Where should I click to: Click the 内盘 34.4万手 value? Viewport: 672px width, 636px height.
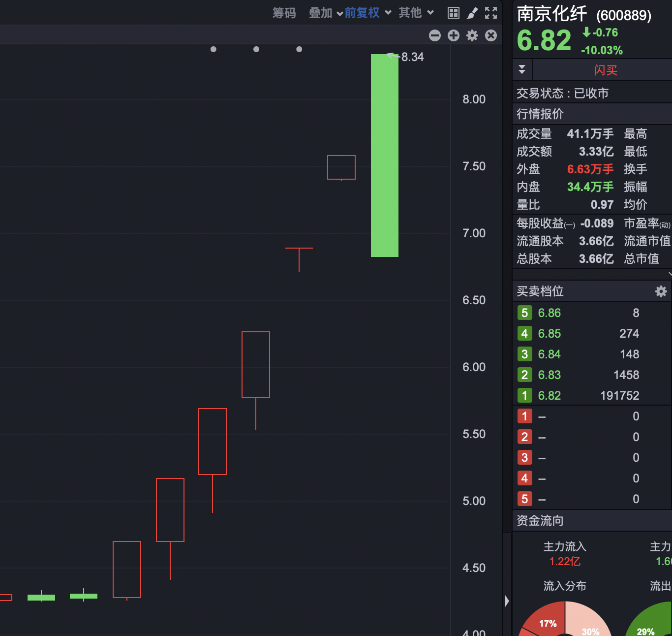click(590, 187)
